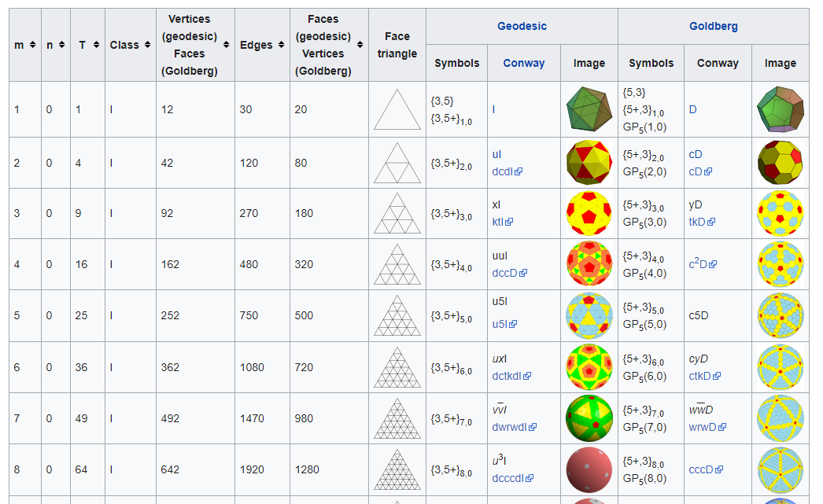Open the dodecahedron Goldberg image in first row
Image resolution: width=823 pixels, height=504 pixels.
[x=780, y=109]
